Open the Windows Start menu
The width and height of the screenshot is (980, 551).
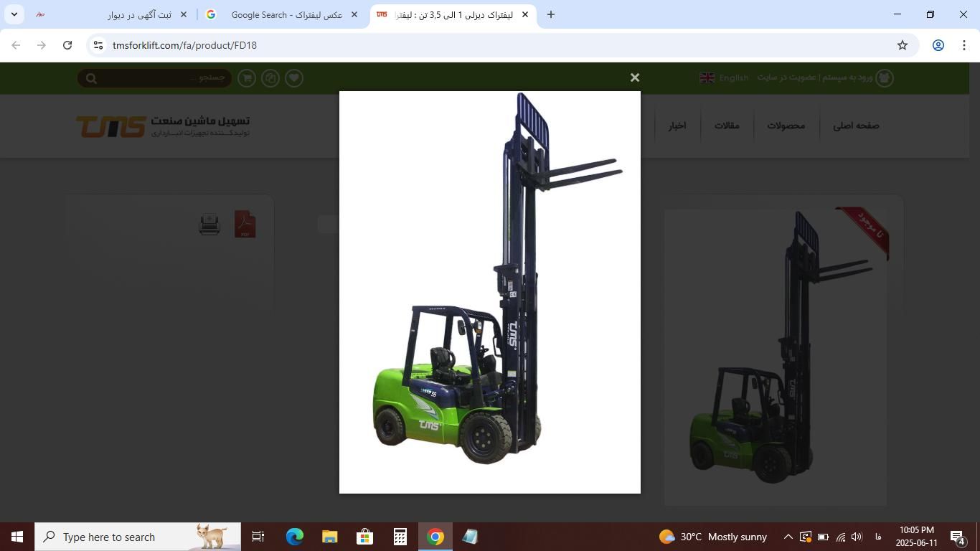pyautogui.click(x=17, y=537)
